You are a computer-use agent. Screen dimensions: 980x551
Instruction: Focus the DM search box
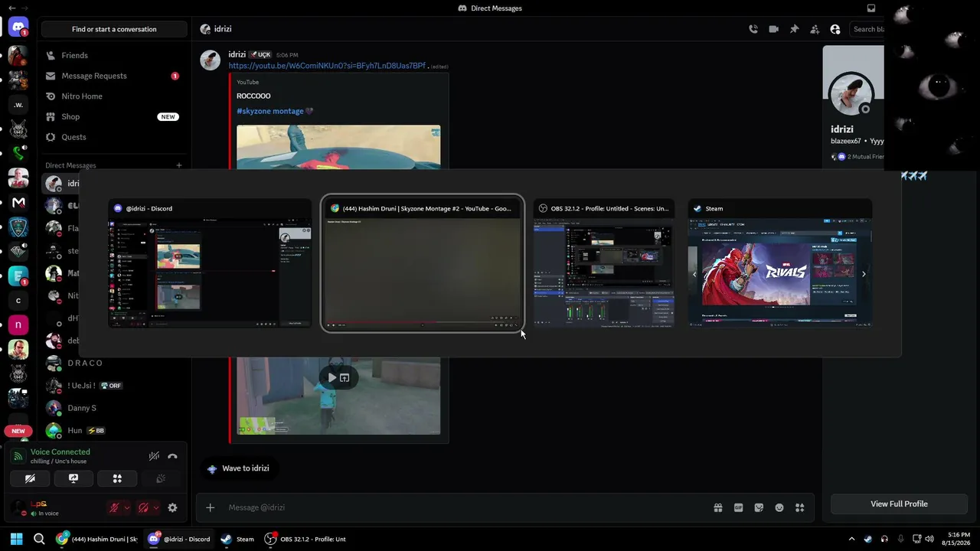pyautogui.click(x=868, y=29)
